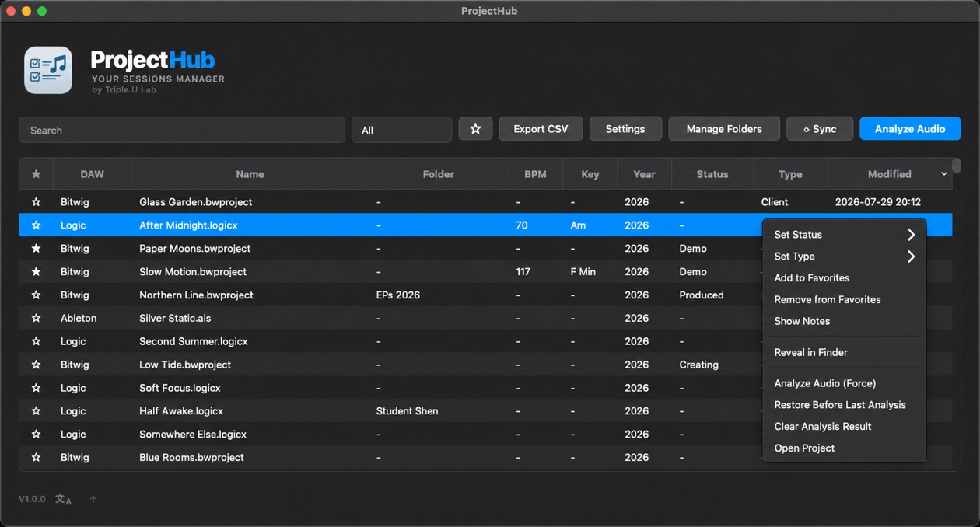Image resolution: width=980 pixels, height=527 pixels.
Task: Star the Second Summer.logicx row
Action: pyautogui.click(x=36, y=342)
